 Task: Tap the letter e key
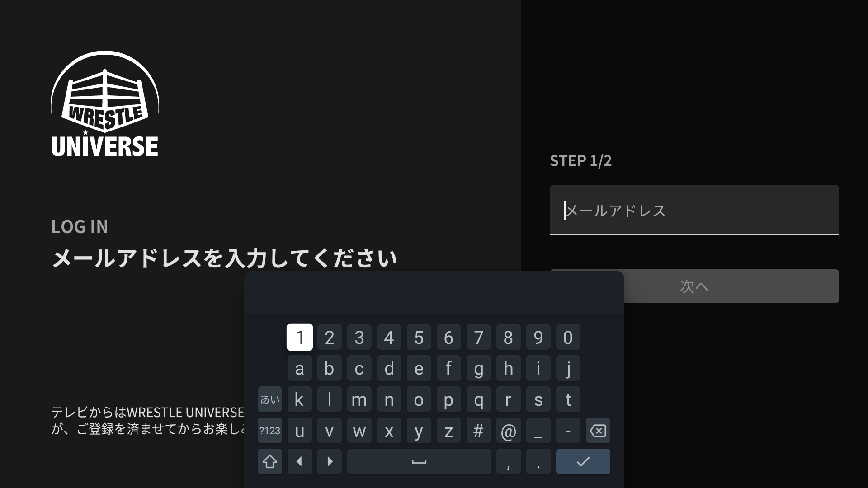point(419,368)
